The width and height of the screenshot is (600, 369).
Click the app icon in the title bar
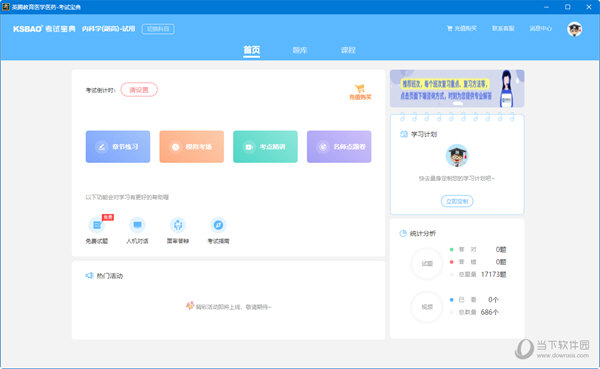[x=6, y=7]
